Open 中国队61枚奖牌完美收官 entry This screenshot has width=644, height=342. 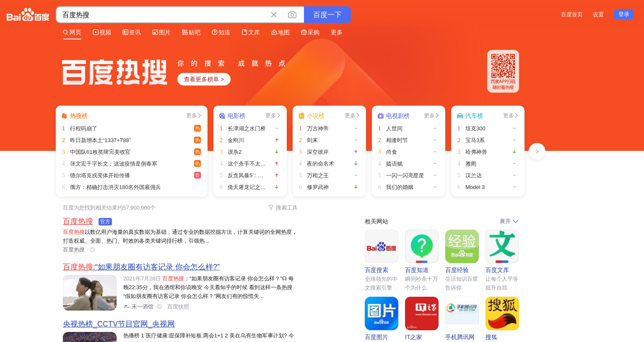pos(100,152)
